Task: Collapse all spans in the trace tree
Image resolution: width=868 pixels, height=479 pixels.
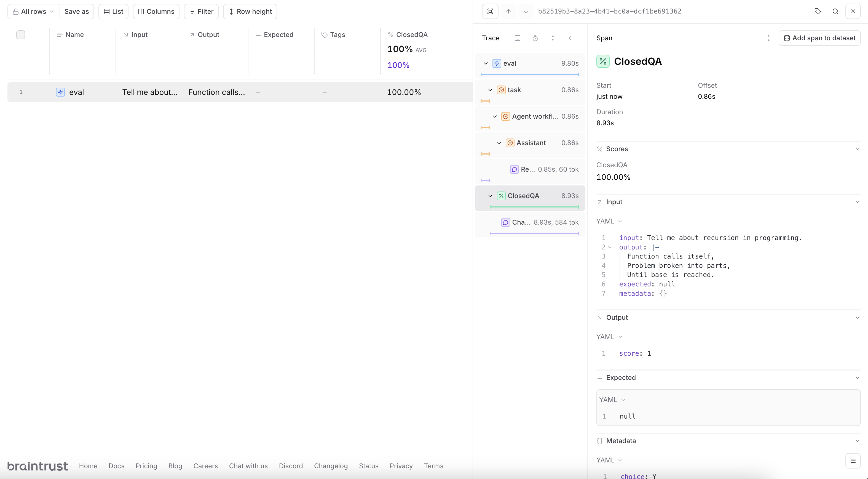Action: click(x=553, y=38)
